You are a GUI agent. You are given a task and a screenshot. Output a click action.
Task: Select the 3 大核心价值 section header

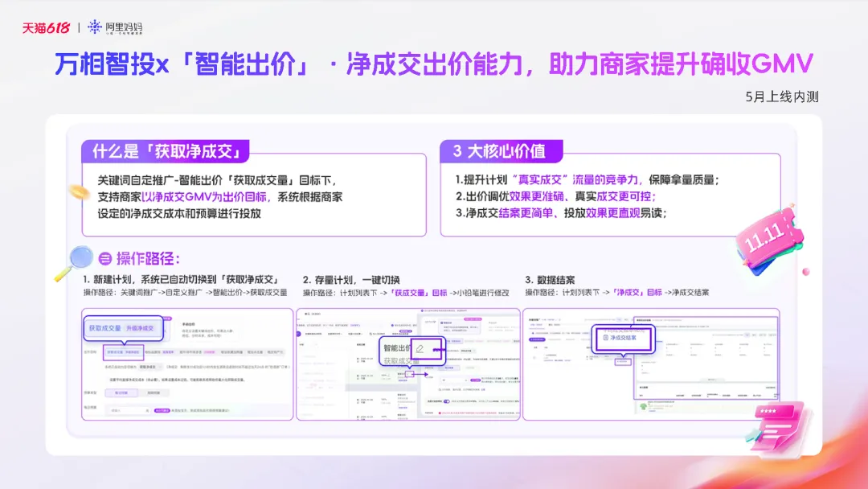coord(501,151)
